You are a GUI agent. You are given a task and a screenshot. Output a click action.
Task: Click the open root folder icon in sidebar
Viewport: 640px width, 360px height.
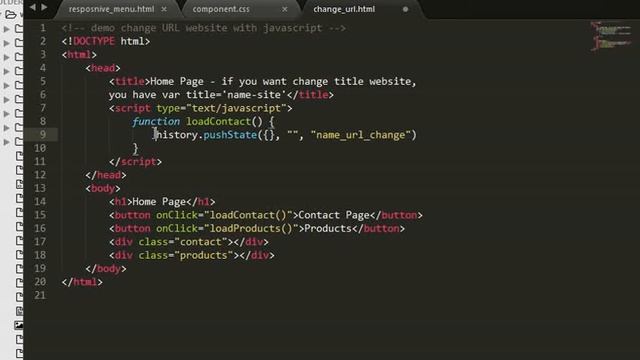(11, 15)
